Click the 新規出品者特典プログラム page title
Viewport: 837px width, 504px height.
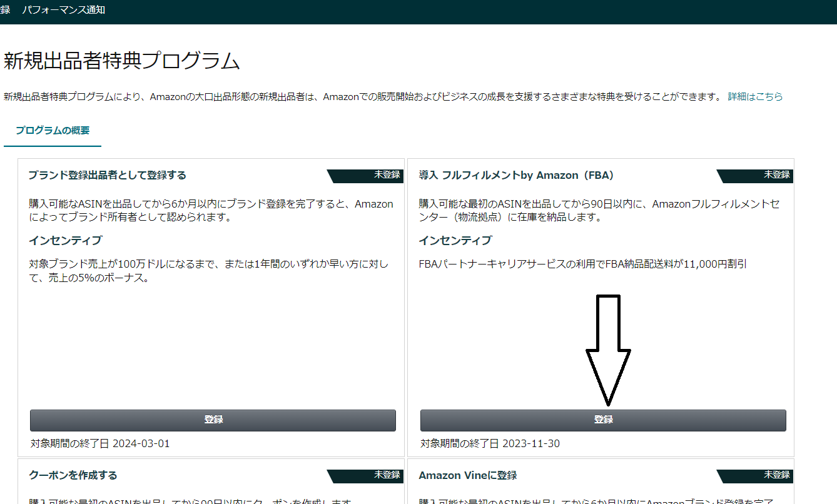pyautogui.click(x=122, y=61)
